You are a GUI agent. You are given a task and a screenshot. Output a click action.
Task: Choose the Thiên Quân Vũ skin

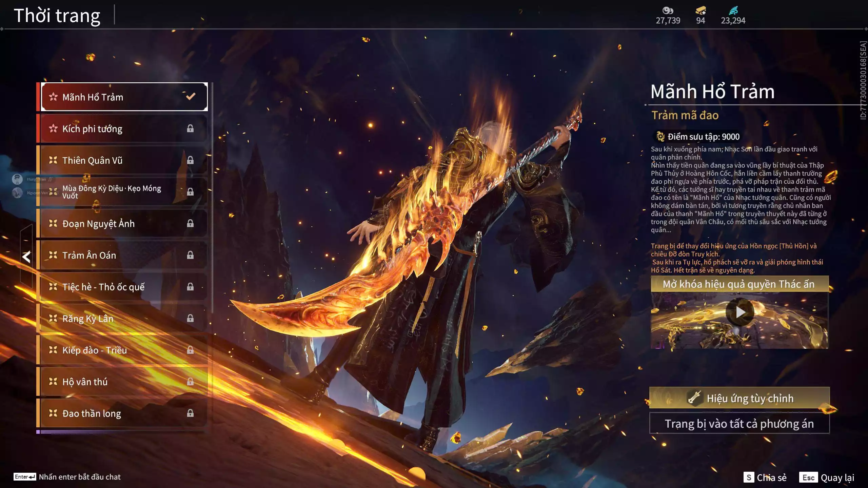[123, 160]
